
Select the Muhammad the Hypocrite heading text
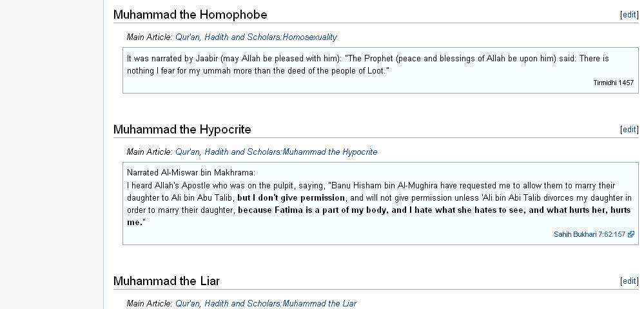[x=182, y=130]
